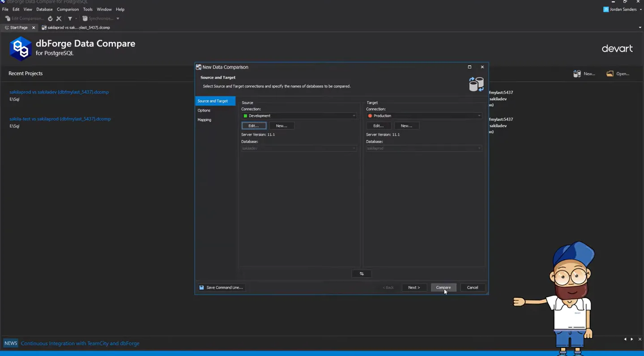Click the Compare button
644x356 pixels.
(444, 288)
